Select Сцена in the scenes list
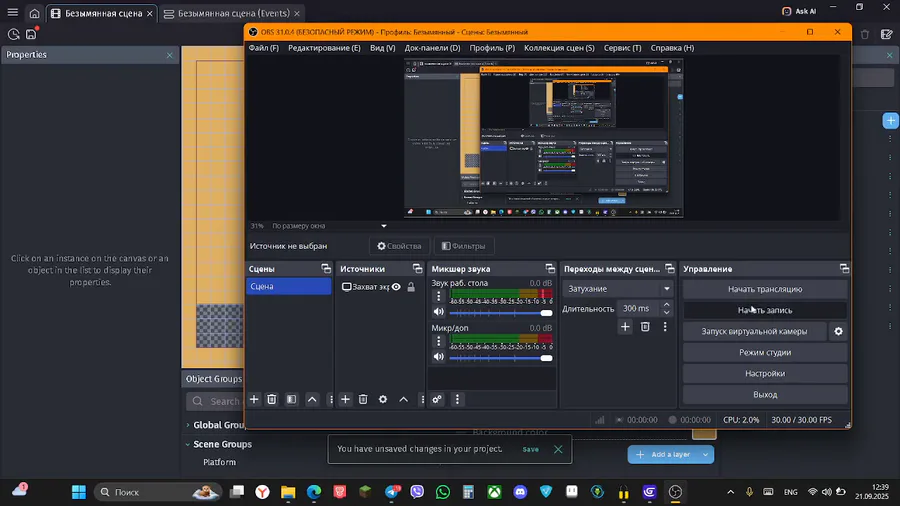The height and width of the screenshot is (506, 900). pyautogui.click(x=289, y=286)
